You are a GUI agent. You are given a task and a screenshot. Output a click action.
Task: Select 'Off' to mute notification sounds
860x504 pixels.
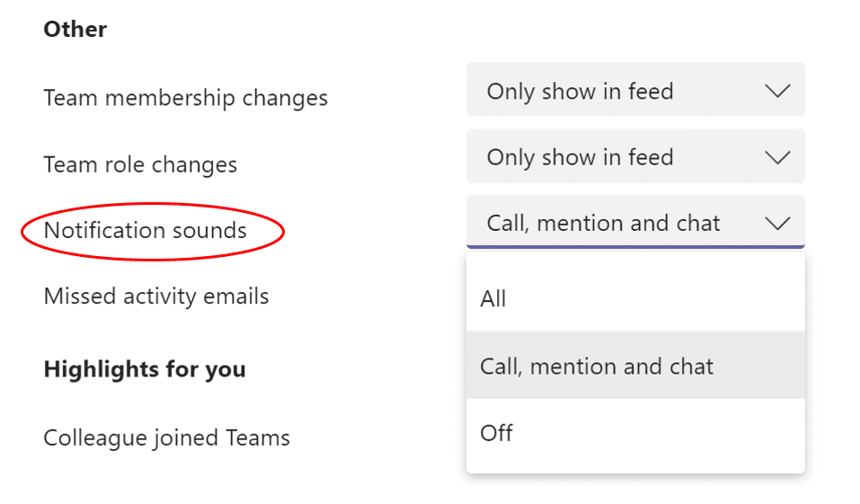pos(635,433)
